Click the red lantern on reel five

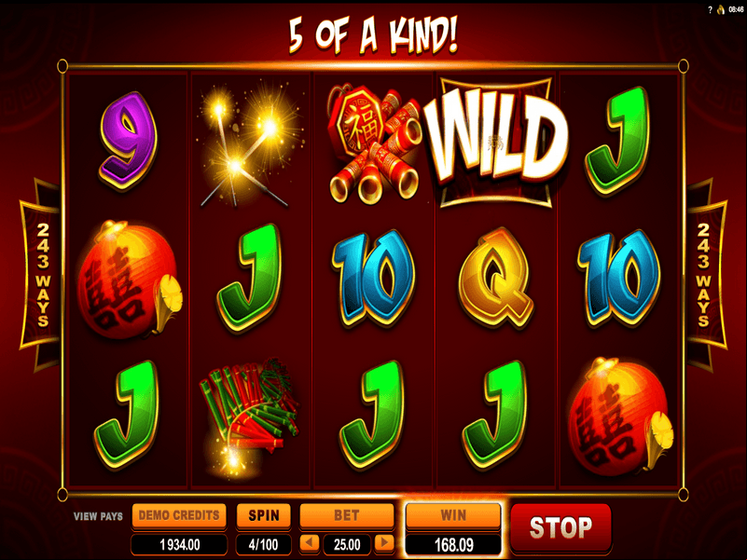click(x=621, y=417)
